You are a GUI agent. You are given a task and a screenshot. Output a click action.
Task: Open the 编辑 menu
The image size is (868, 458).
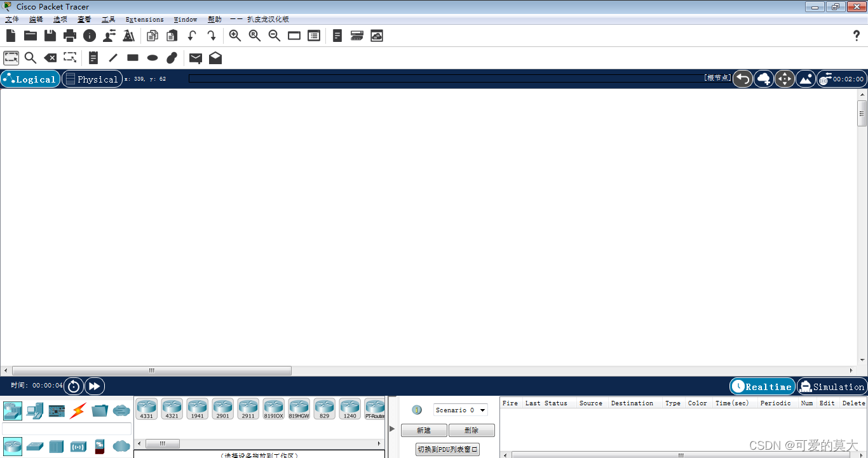[36, 19]
